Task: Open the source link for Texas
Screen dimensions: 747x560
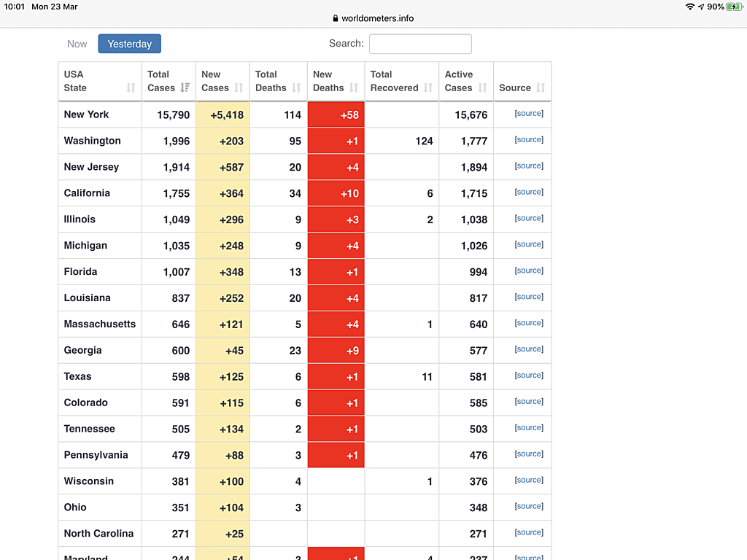Action: (529, 376)
